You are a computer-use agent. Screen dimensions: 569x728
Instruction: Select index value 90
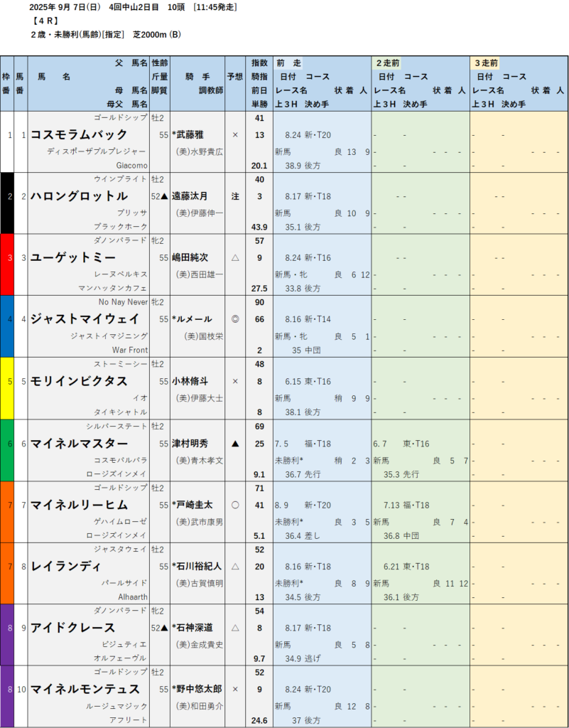(x=259, y=302)
